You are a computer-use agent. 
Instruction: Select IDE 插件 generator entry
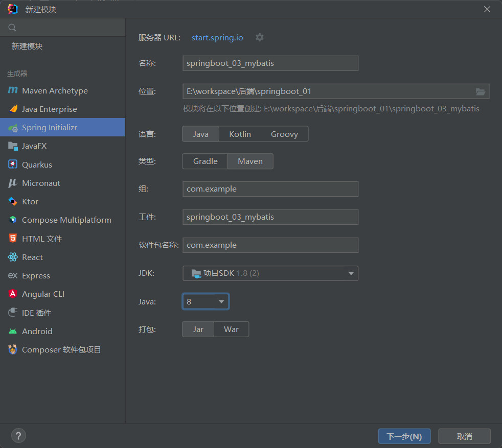[63, 312]
